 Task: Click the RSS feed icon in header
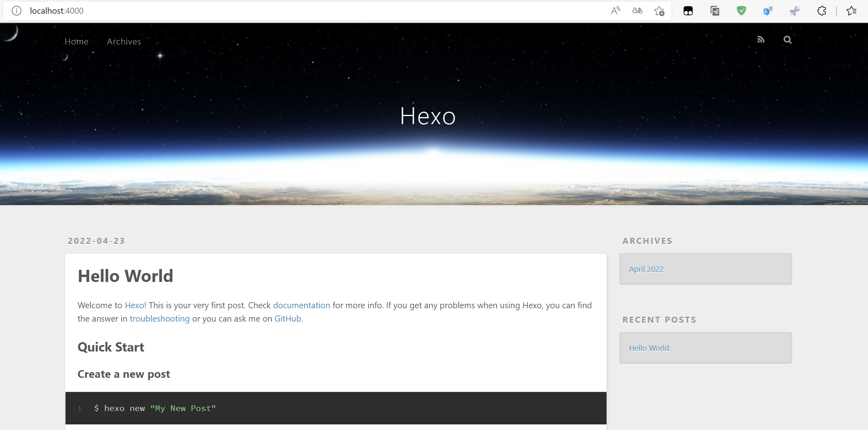761,40
